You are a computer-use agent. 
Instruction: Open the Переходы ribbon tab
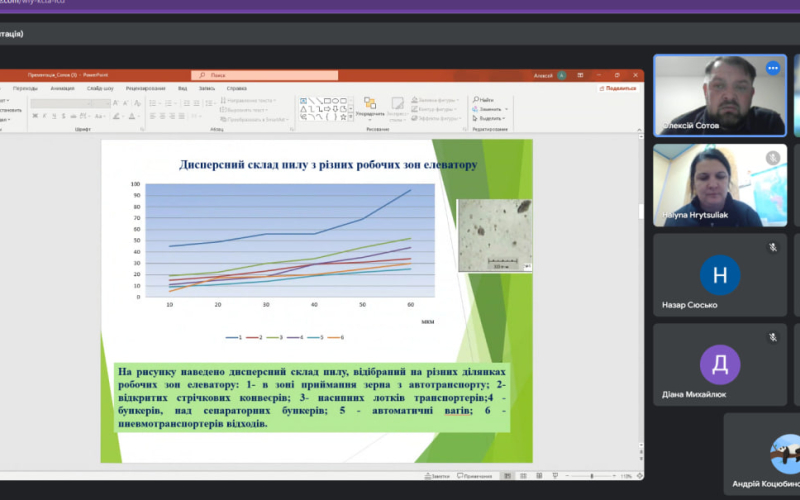click(x=25, y=88)
